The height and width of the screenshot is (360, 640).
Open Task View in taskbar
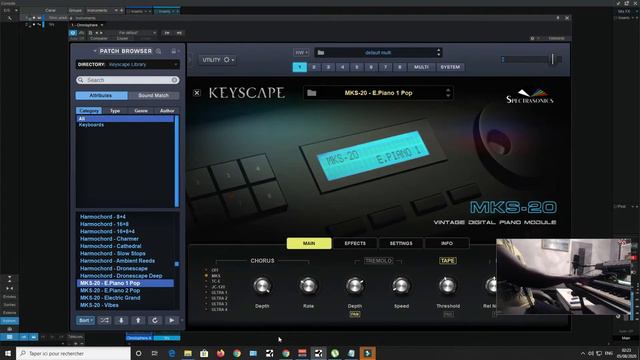(x=155, y=353)
